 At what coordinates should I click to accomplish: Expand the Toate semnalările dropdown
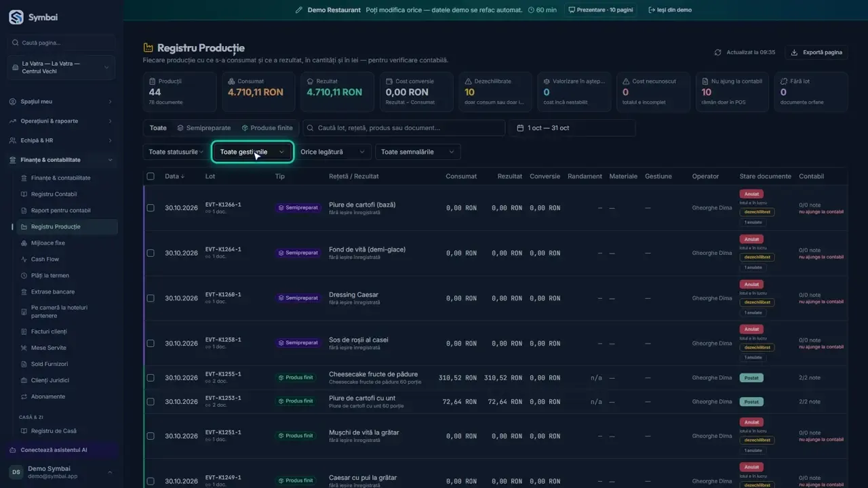click(418, 152)
